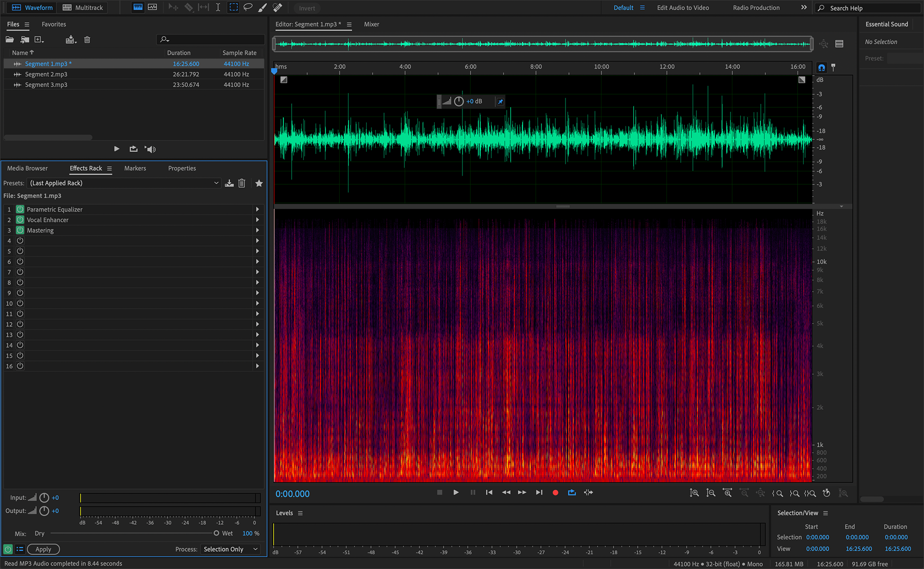Choose the Paintbrush Selection tool
Screen dimensions: 924x569
263,8
